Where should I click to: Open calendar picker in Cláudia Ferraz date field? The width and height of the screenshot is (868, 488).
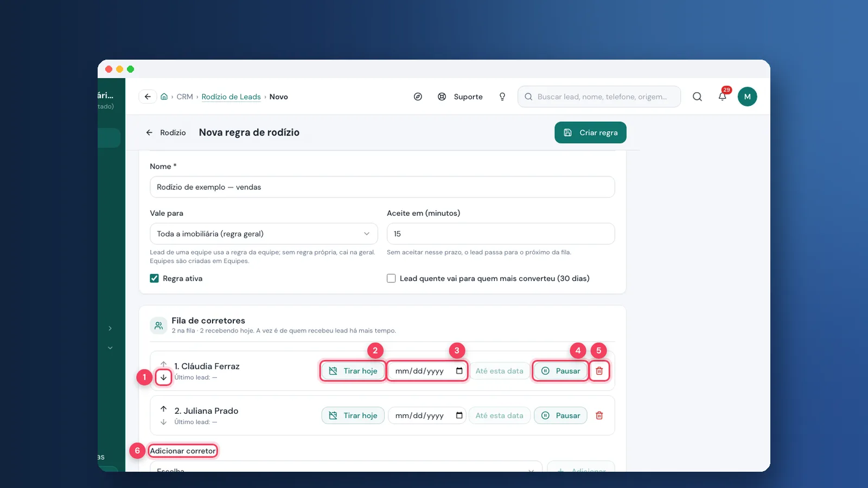(459, 371)
